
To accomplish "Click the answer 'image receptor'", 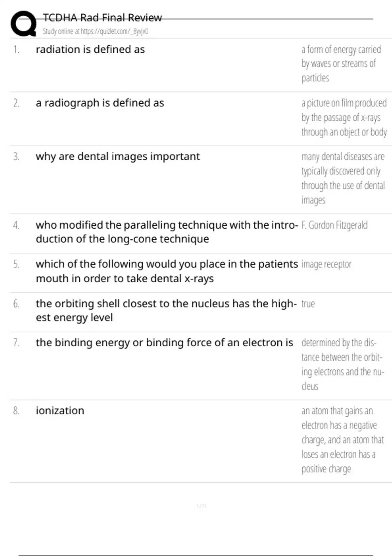I will coord(326,264).
